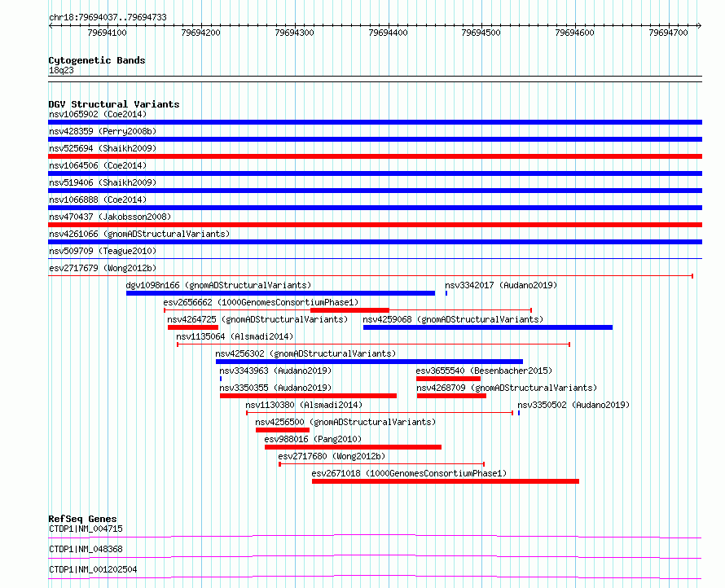Select the CTDP1|NM_048368 gene label
This screenshot has width=725, height=588.
[x=86, y=549]
